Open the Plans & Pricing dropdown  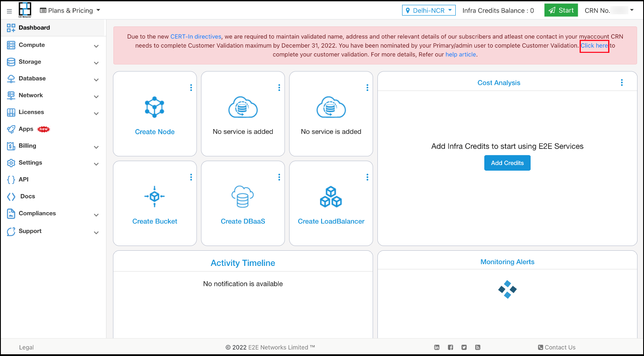tap(70, 10)
